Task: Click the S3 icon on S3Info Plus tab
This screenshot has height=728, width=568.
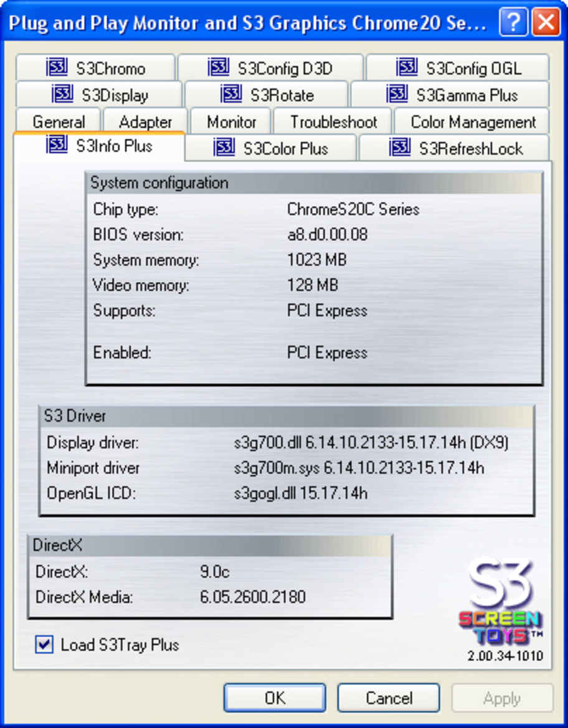Action: click(57, 144)
